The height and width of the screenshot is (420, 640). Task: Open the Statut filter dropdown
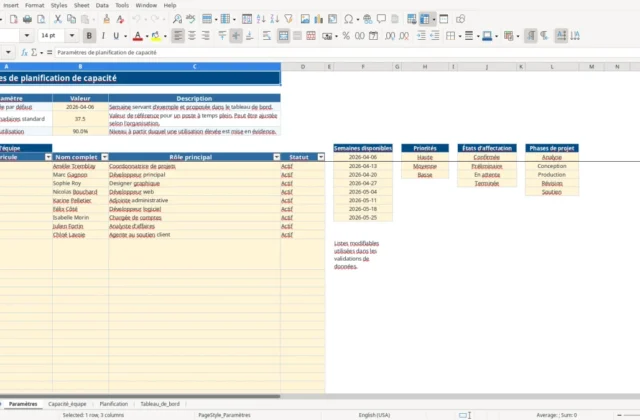pos(321,157)
